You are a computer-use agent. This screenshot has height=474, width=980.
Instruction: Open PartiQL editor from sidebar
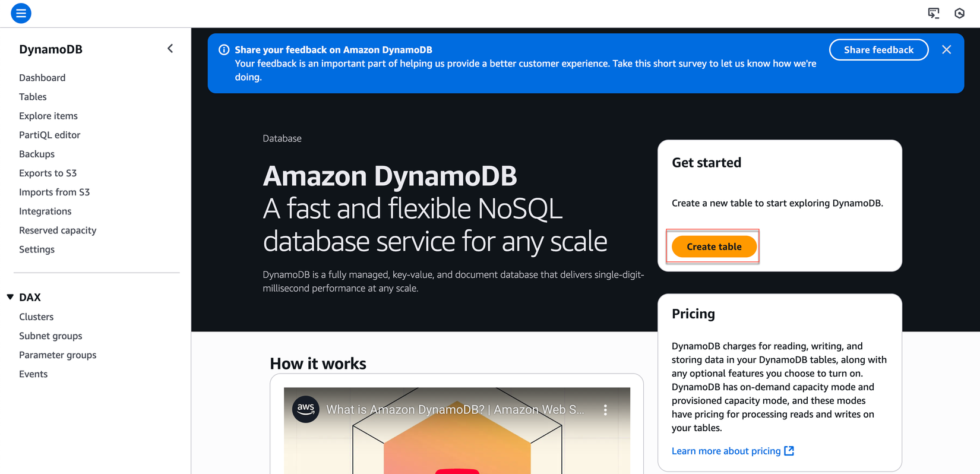[x=49, y=135]
